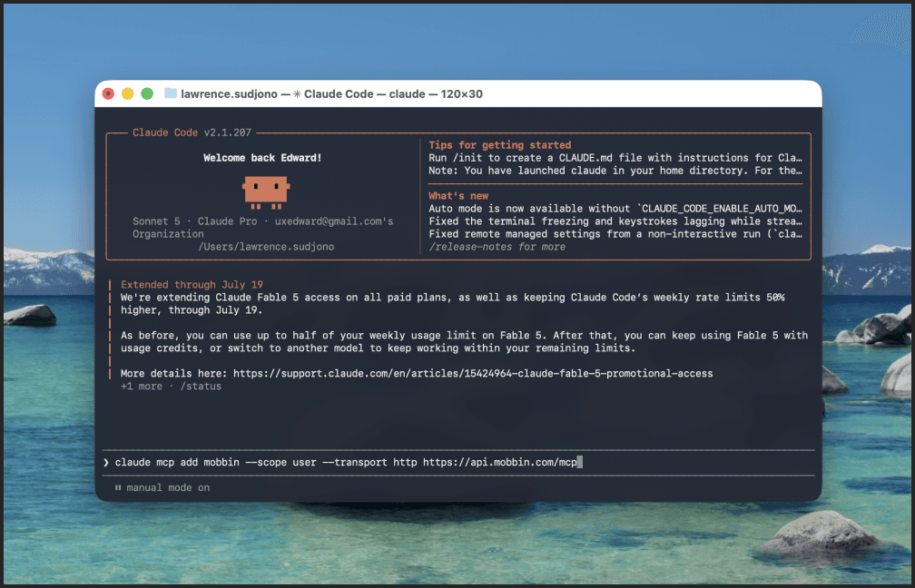Viewport: 915px width, 588px height.
Task: Click the '+1 more · /status' line
Action: tap(171, 387)
